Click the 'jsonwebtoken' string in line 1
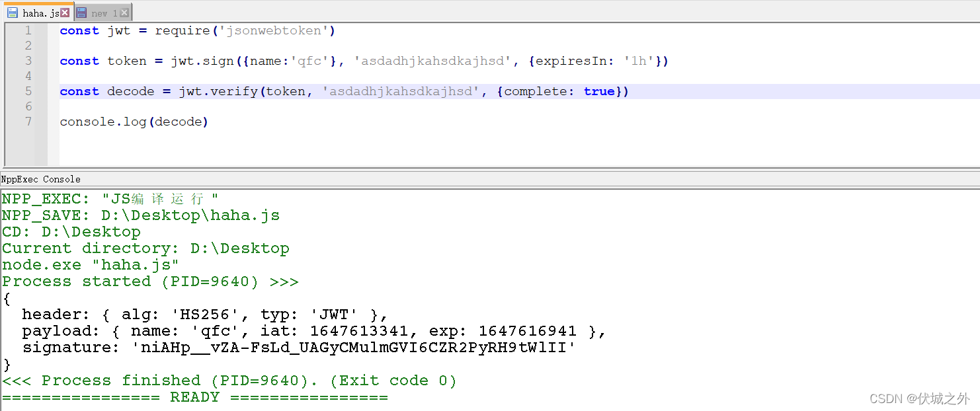980x411 pixels. 274,30
